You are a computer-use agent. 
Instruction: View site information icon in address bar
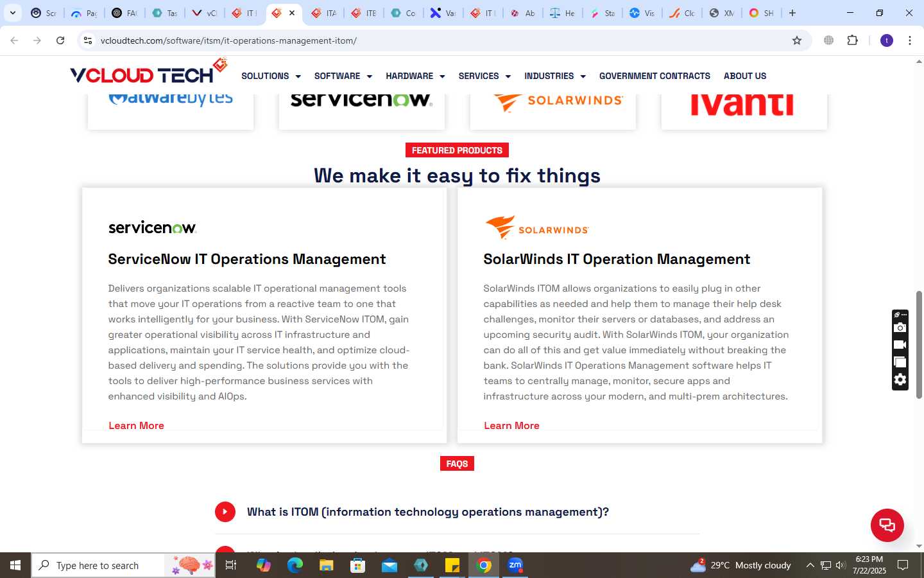(x=88, y=40)
